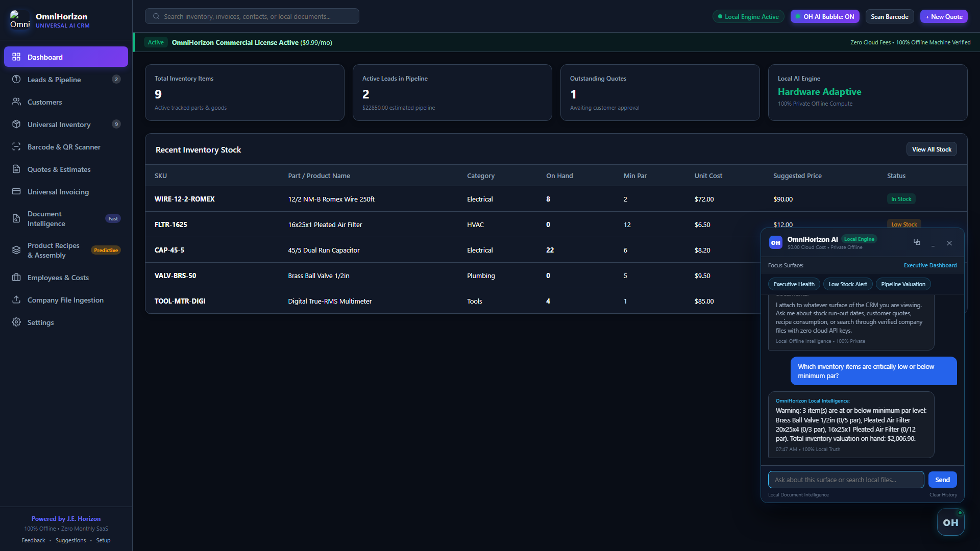Image resolution: width=980 pixels, height=551 pixels.
Task: Click the Employees & Costs briefcase icon
Action: 16,277
